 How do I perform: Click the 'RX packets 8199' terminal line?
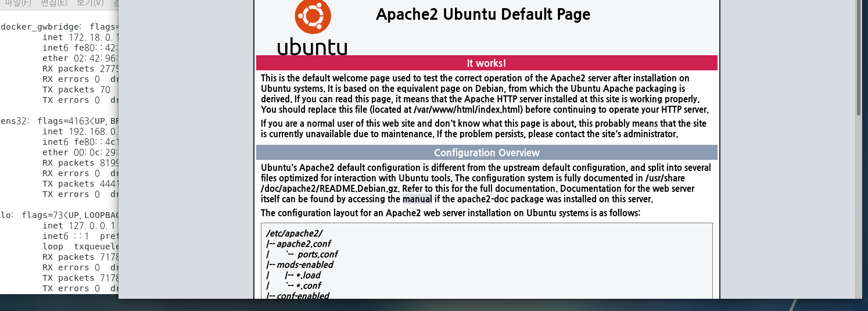80,163
